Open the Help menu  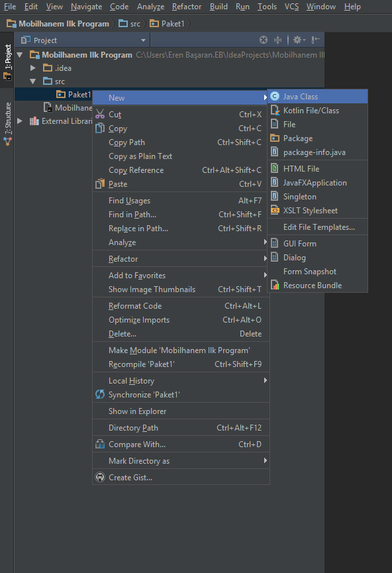pos(352,7)
